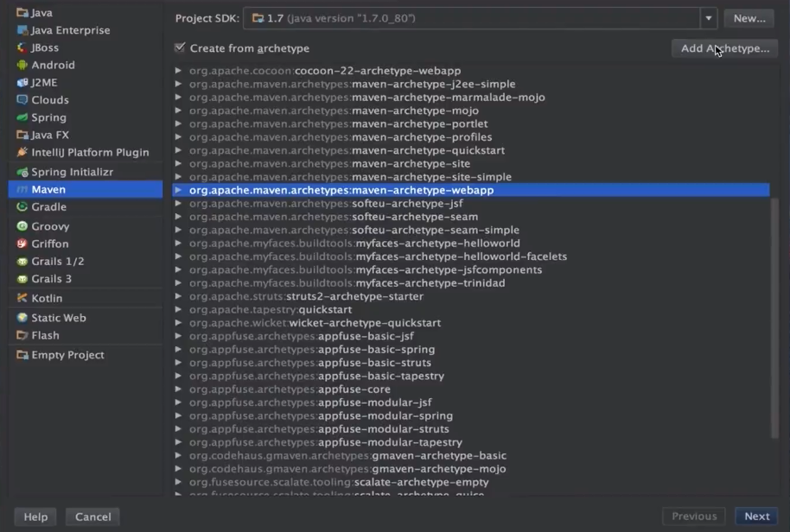Click the Empty Project icon
The width and height of the screenshot is (790, 532).
[22, 355]
